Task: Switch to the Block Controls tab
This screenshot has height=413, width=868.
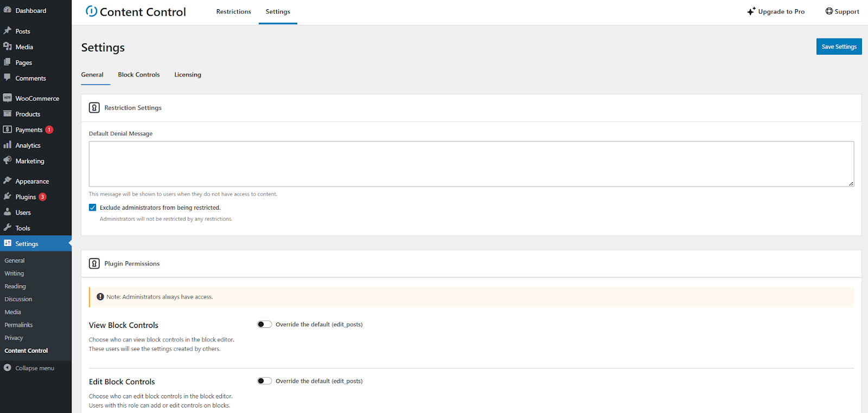Action: click(139, 75)
